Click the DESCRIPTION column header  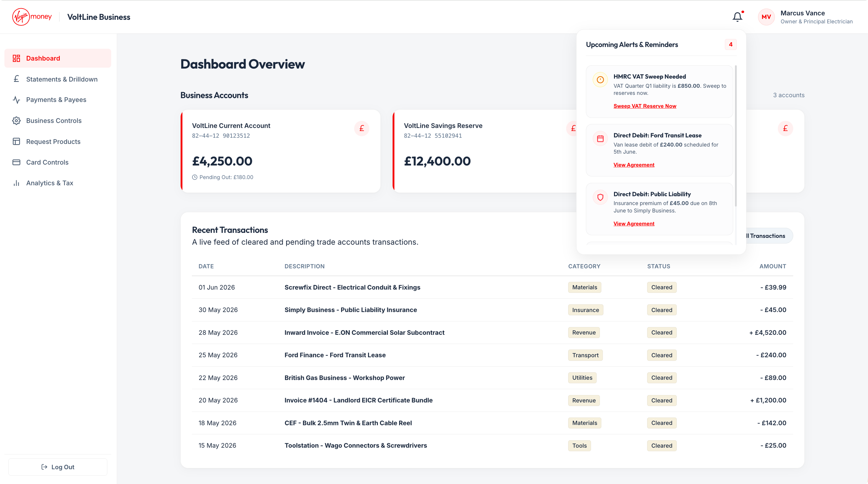click(x=304, y=266)
